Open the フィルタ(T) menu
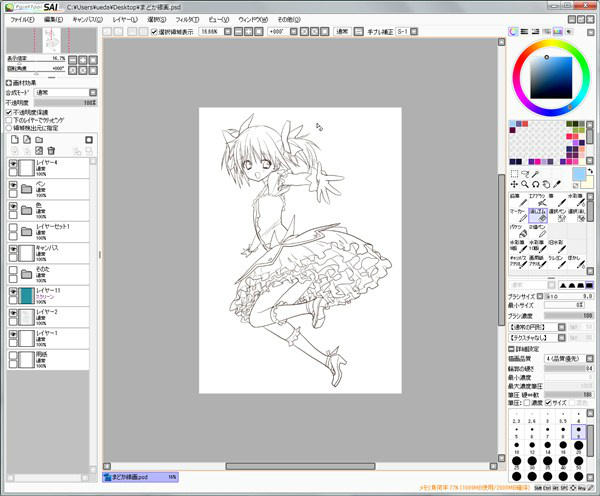 point(188,20)
